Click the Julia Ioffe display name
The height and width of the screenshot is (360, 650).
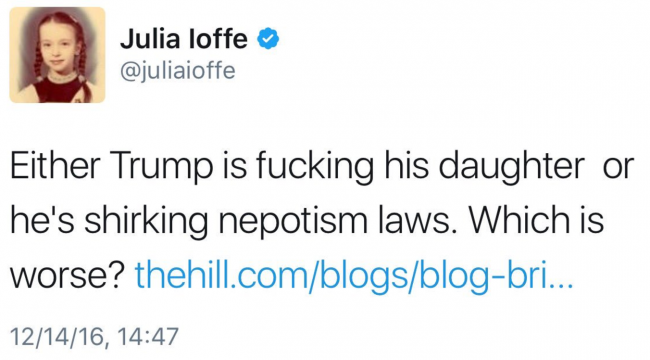click(184, 39)
